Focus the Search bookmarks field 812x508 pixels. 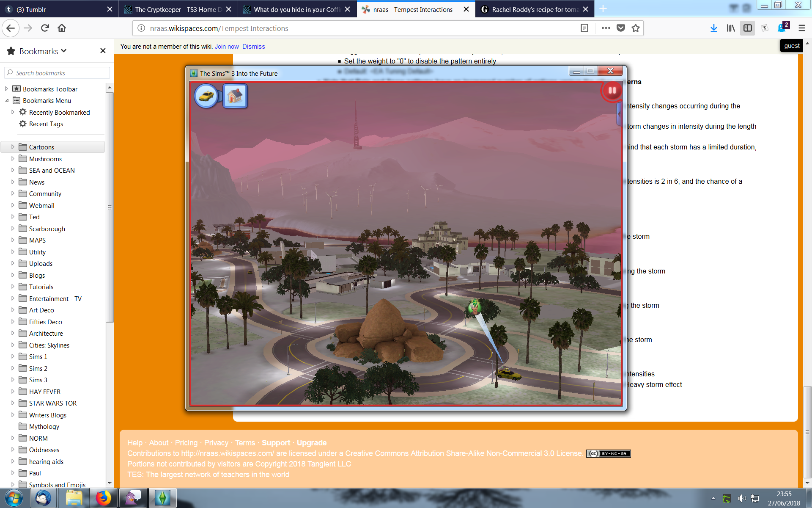pos(57,73)
